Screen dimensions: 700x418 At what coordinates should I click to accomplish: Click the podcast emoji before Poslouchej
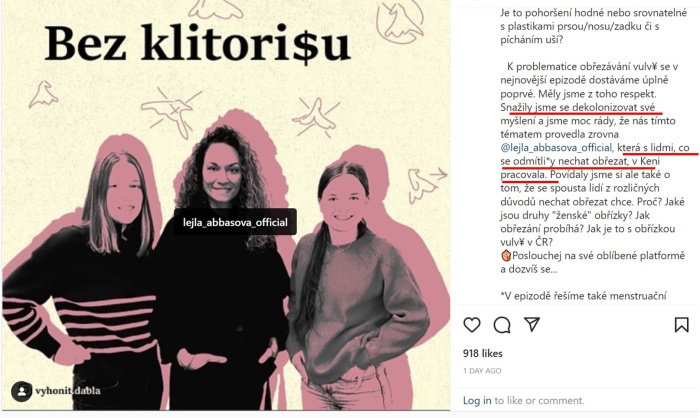tap(506, 256)
